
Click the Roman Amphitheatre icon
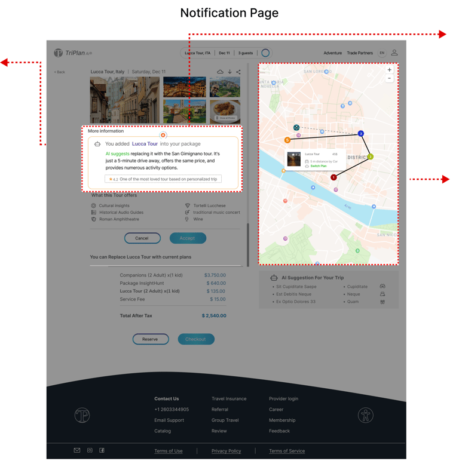pos(94,219)
